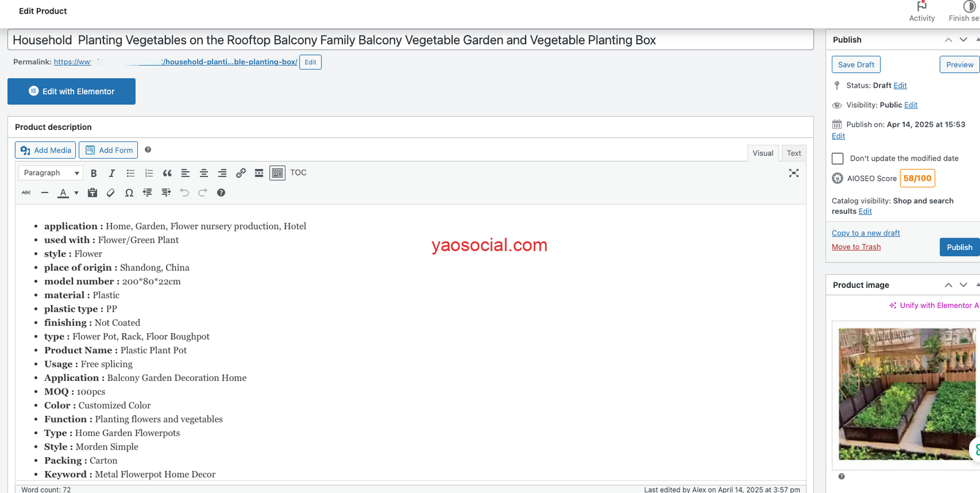
Task: Insert special character omega icon
Action: (129, 193)
